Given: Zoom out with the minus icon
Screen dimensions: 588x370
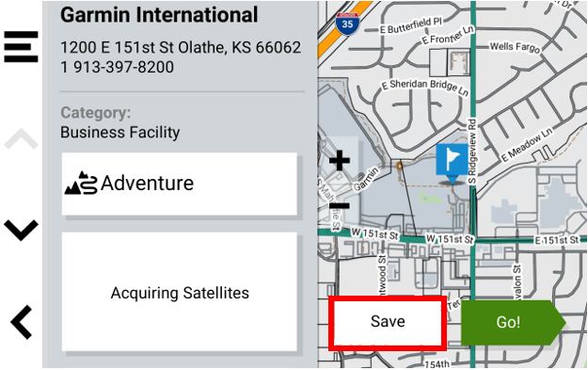Looking at the screenshot, I should (340, 205).
